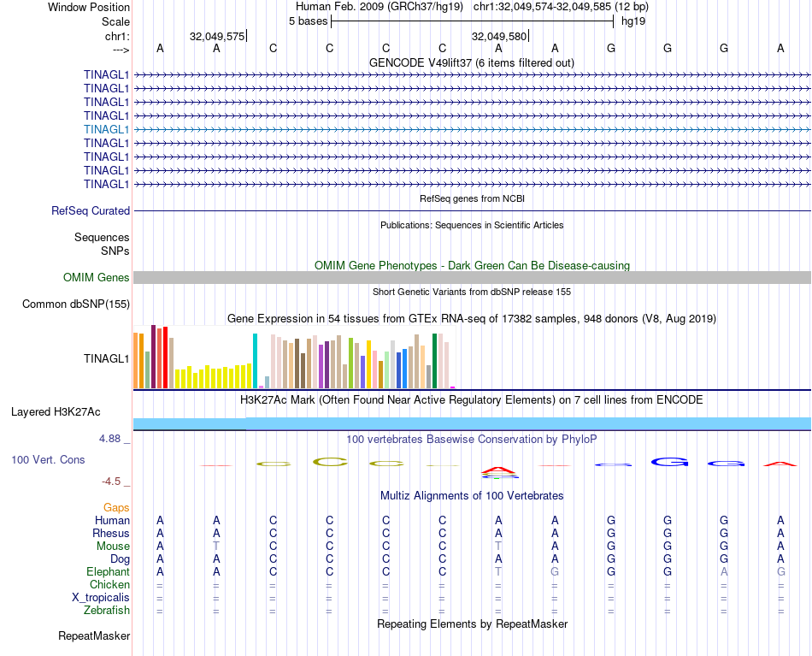The image size is (812, 656).
Task: Click the GTEx tissue expression bar chart
Action: (x=294, y=360)
